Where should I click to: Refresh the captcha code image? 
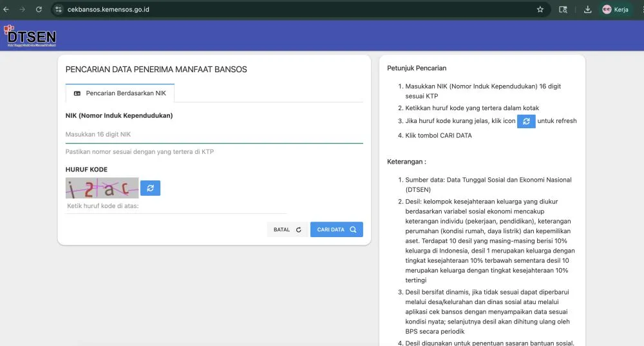(x=150, y=188)
